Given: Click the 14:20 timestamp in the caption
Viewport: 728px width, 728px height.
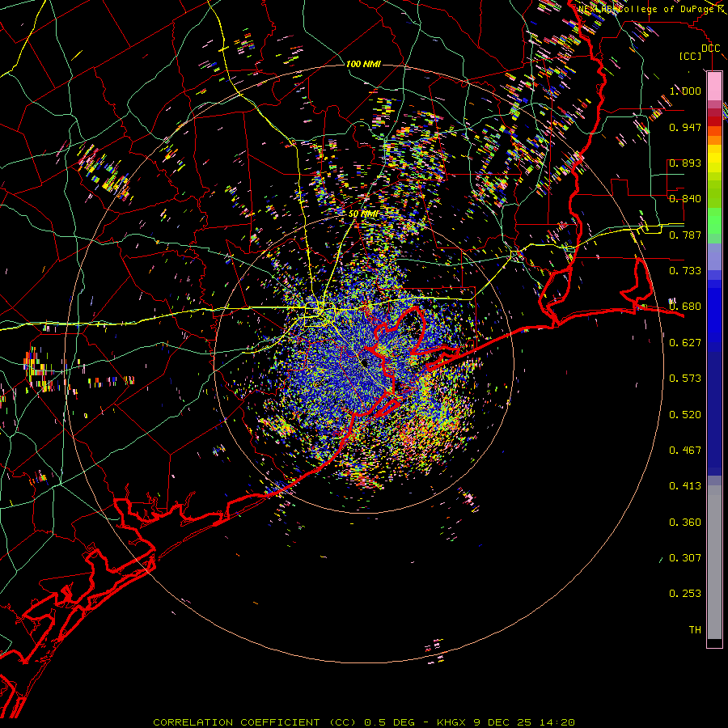Looking at the screenshot, I should (x=557, y=722).
